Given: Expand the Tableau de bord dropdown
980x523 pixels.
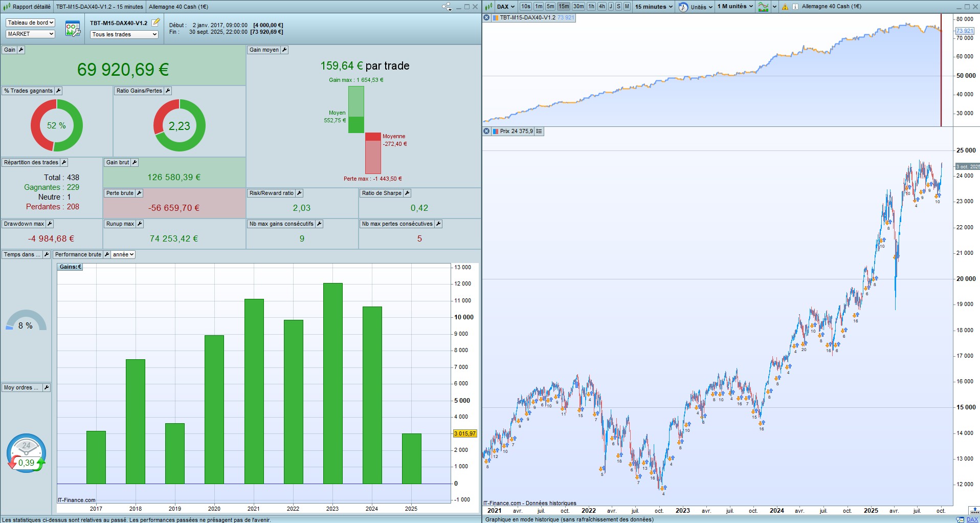Looking at the screenshot, I should 30,23.
